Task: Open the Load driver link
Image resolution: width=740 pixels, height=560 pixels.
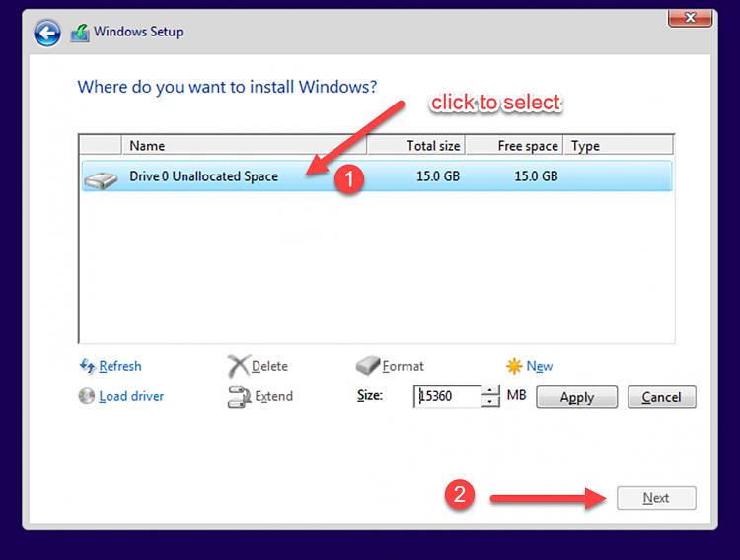Action: (131, 396)
